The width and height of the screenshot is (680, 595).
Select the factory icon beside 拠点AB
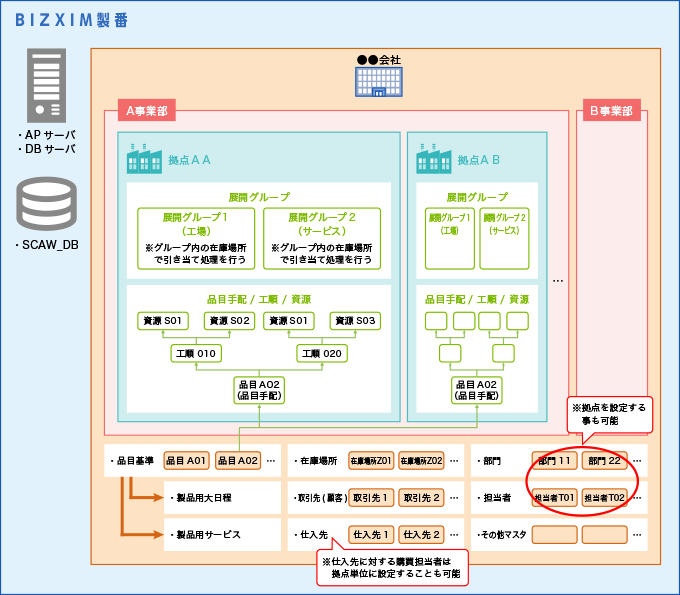tap(434, 158)
